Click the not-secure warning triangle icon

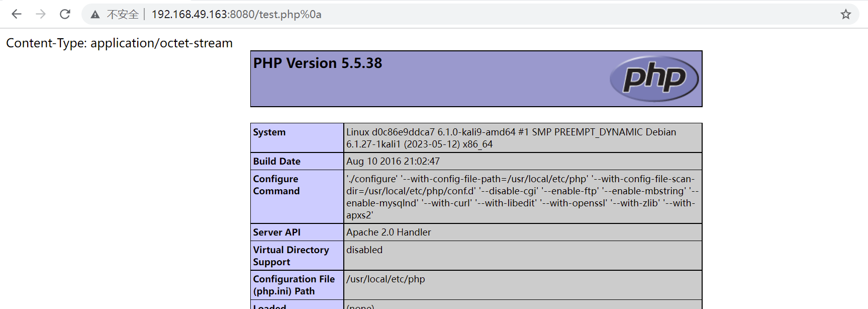(x=95, y=15)
